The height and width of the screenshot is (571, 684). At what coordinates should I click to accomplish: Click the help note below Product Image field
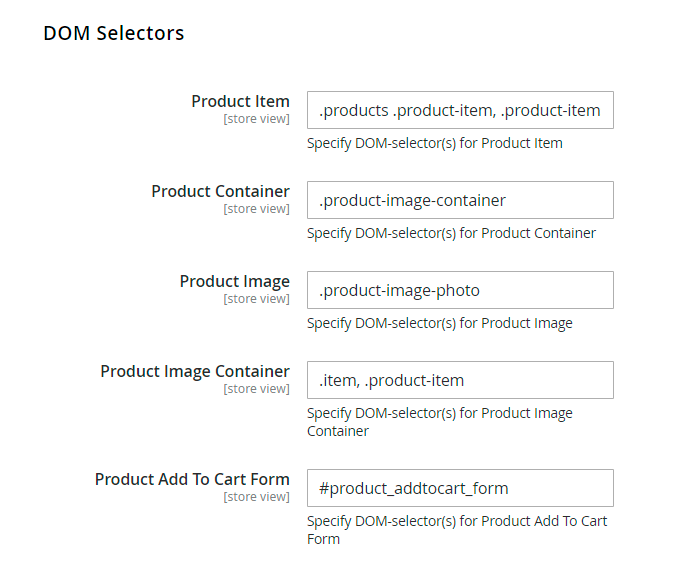click(x=439, y=323)
